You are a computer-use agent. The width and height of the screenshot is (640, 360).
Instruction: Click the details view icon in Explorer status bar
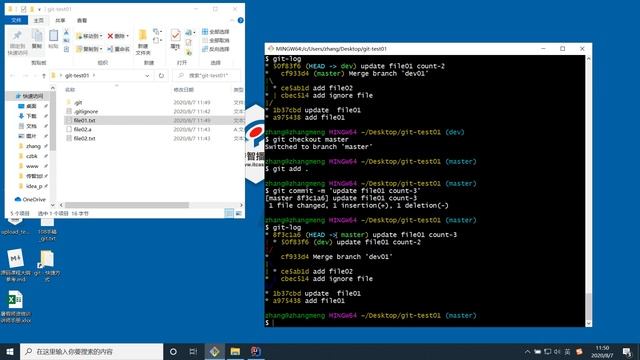(x=229, y=213)
